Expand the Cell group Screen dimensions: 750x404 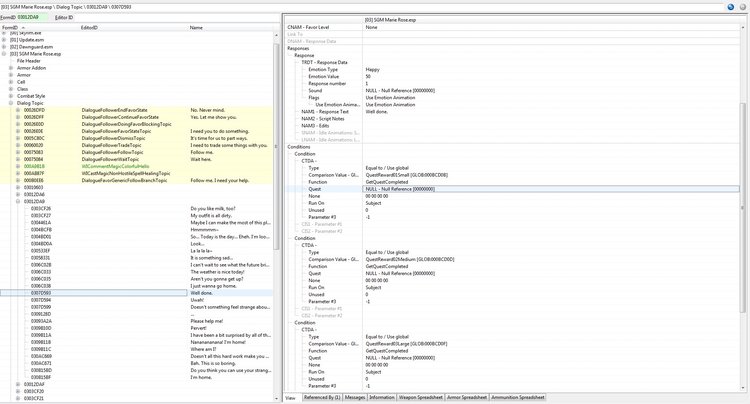pos(11,82)
